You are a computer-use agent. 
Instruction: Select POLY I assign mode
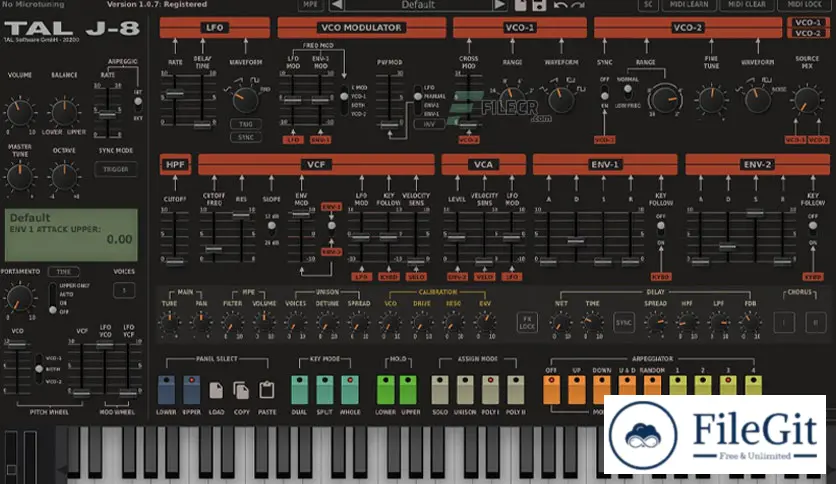pyautogui.click(x=491, y=390)
